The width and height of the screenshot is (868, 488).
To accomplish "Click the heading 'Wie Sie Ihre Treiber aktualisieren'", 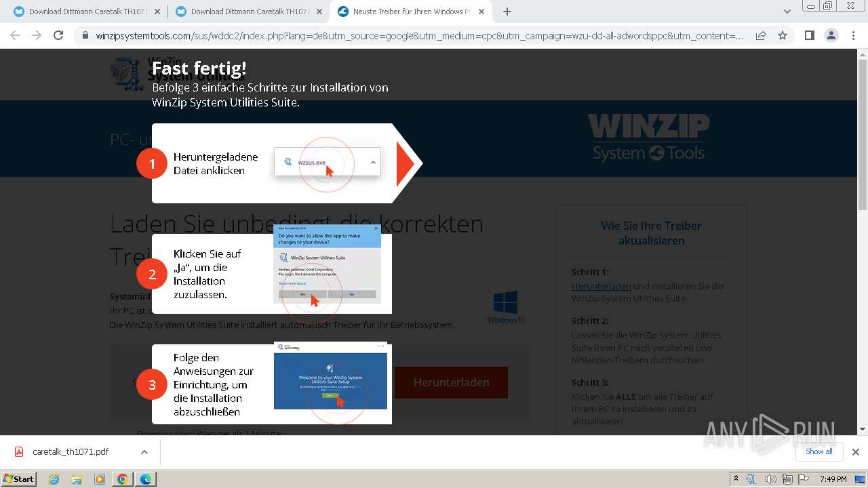I will coord(651,233).
